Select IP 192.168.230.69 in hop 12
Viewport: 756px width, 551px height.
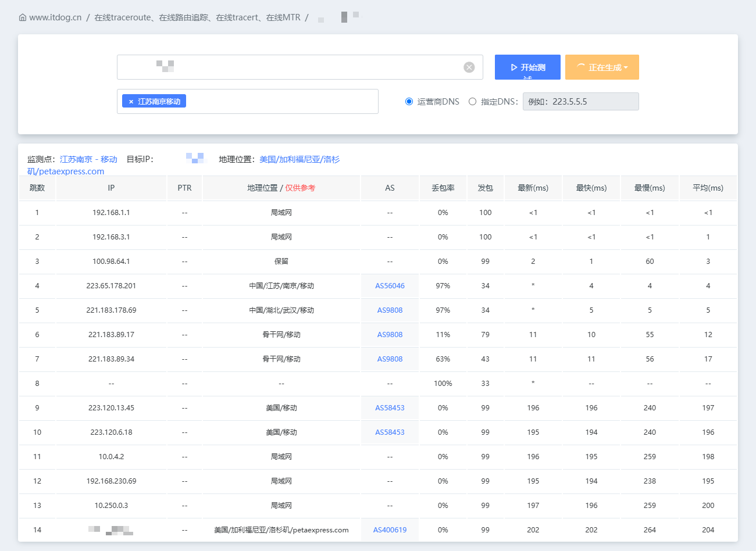click(x=111, y=481)
